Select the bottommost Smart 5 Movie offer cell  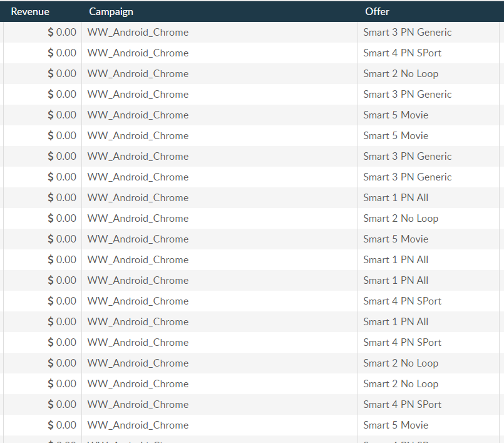point(396,425)
